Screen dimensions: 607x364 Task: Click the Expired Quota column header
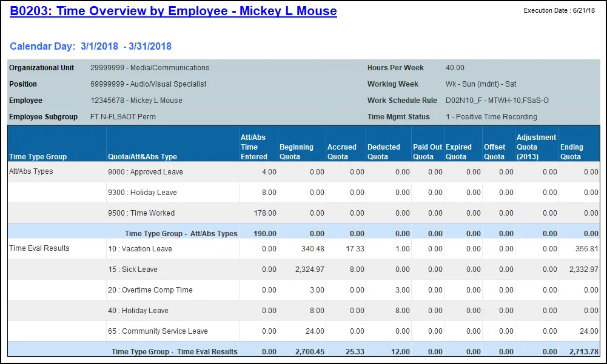click(x=458, y=152)
